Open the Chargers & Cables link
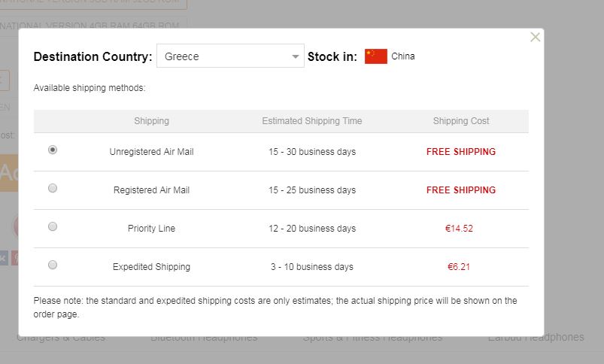The height and width of the screenshot is (364, 604). point(60,338)
